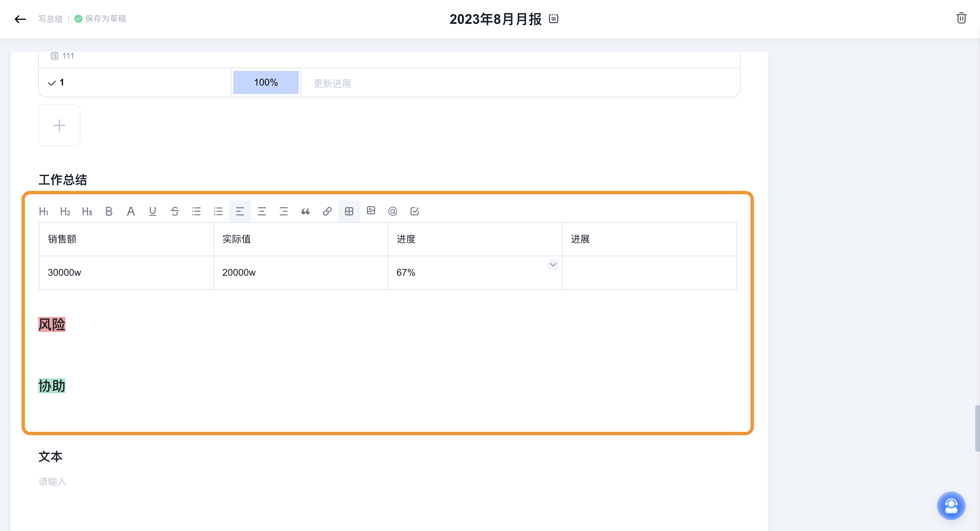Screen dimensions: 980x531
Task: Toggle strikethrough formatting
Action: 175,211
